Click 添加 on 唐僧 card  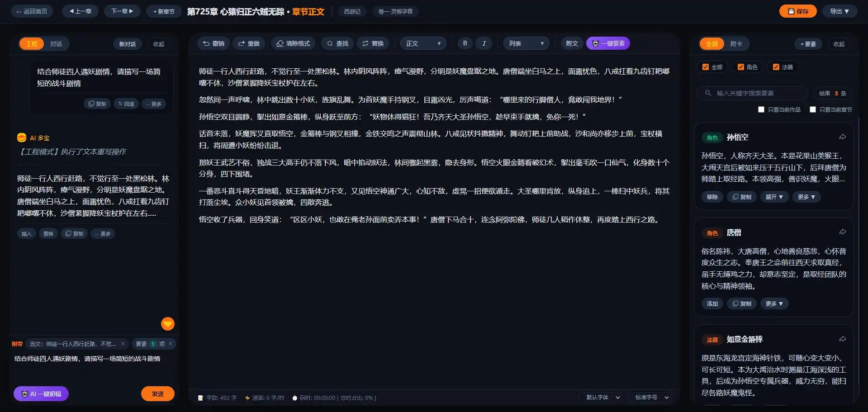click(x=712, y=303)
